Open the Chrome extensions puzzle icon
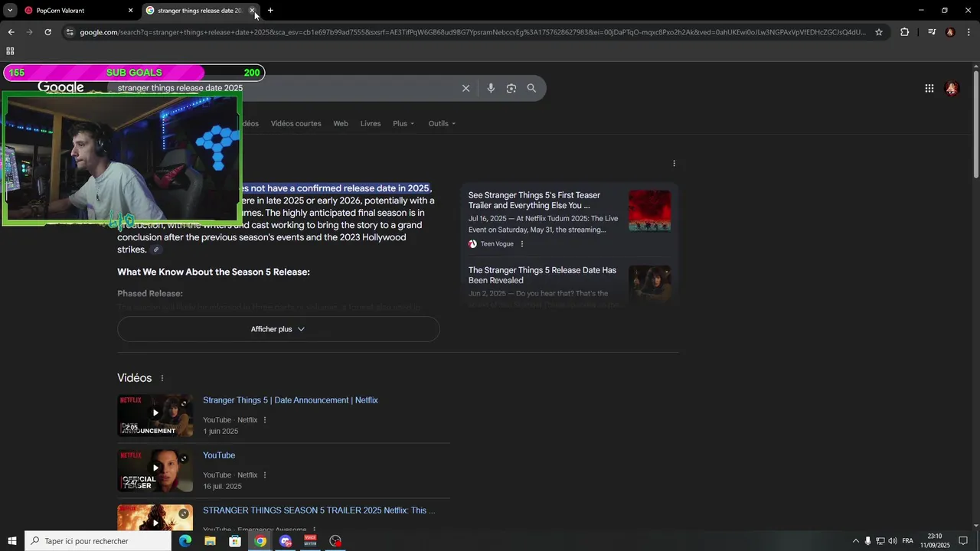 pos(904,32)
